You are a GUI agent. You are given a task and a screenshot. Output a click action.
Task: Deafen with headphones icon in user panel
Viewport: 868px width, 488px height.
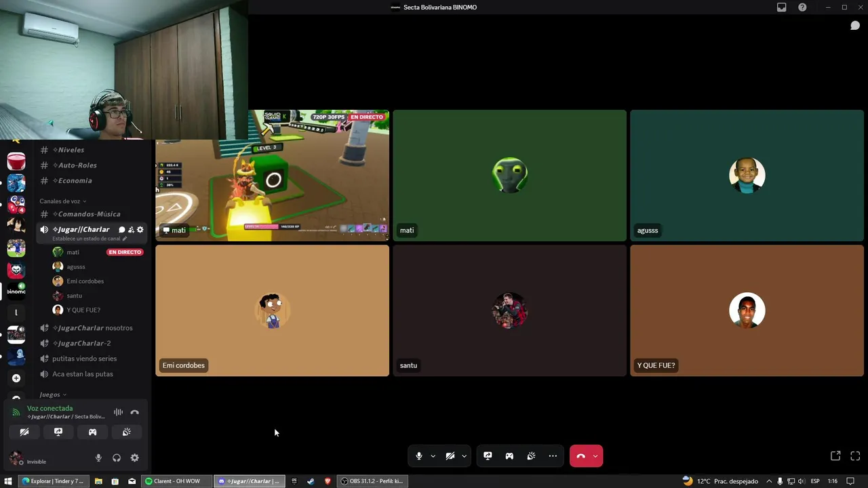[117, 458]
